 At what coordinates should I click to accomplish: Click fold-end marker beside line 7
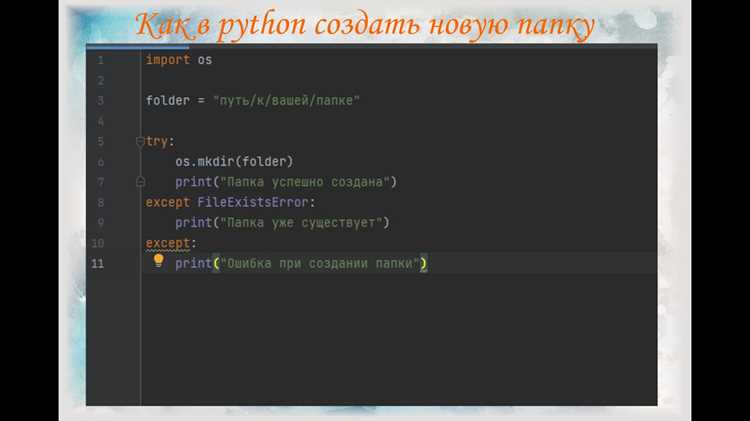pyautogui.click(x=140, y=182)
